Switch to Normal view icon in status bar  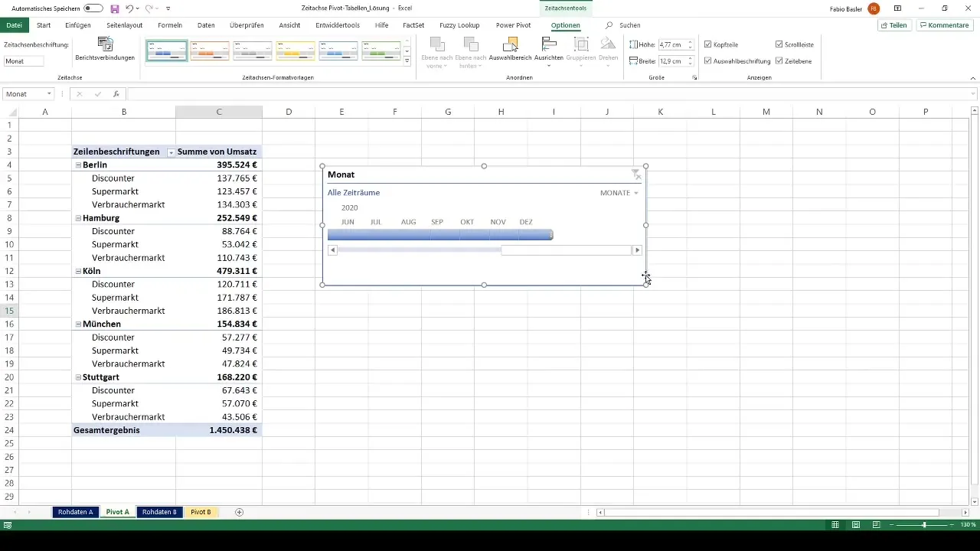pos(835,525)
